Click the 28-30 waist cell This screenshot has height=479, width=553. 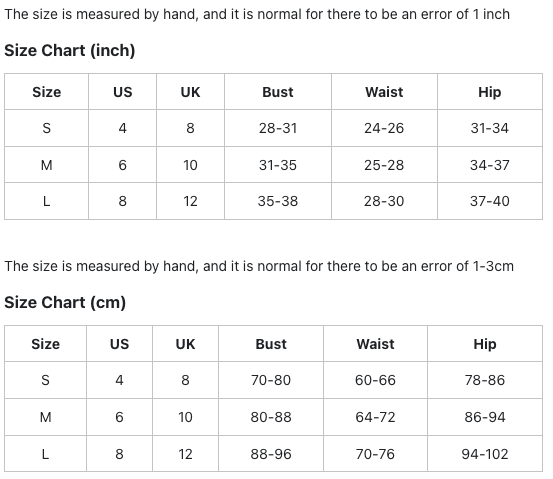[384, 201]
